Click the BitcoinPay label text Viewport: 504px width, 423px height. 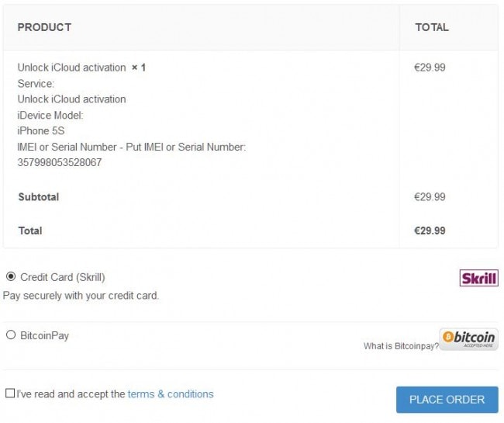point(45,335)
